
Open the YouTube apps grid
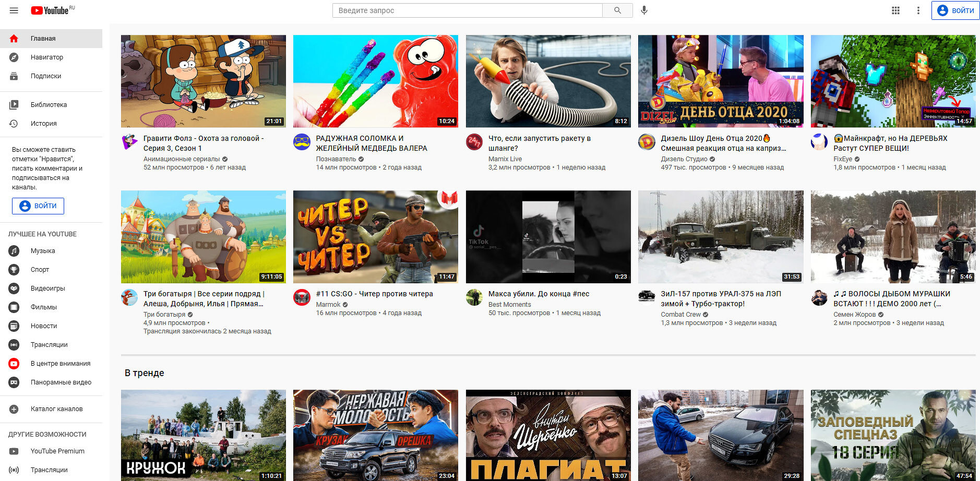[x=895, y=10]
